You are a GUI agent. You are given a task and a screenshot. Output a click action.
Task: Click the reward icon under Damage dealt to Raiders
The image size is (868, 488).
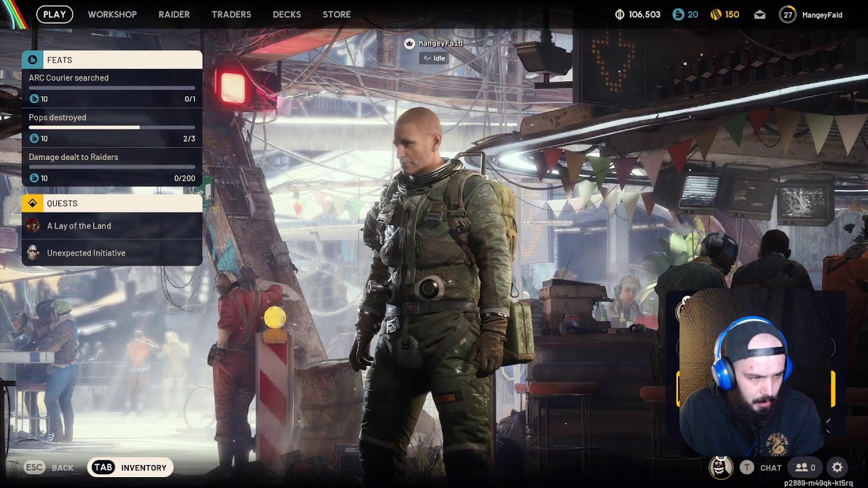(x=34, y=178)
